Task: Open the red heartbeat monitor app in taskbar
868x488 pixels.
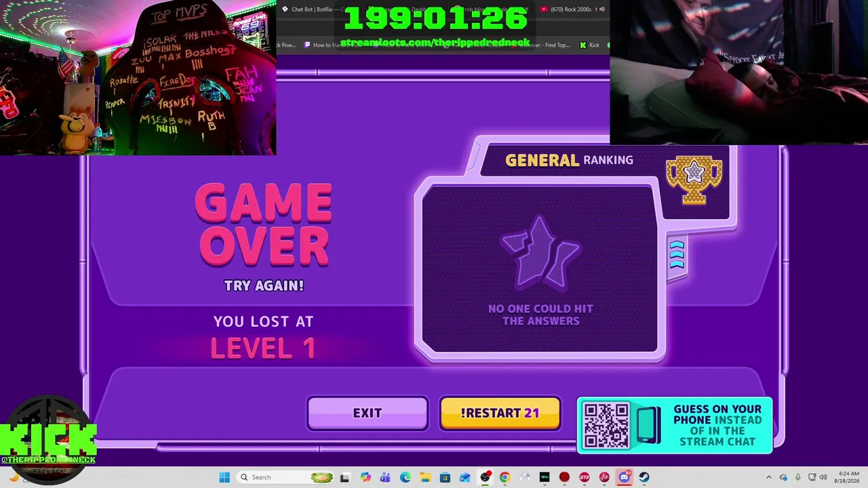Action: (x=604, y=477)
